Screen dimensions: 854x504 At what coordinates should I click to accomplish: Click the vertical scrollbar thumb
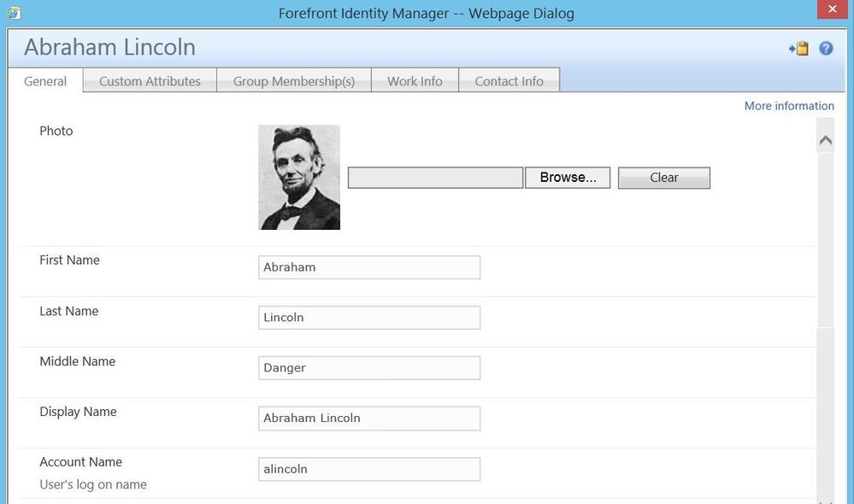click(x=826, y=240)
